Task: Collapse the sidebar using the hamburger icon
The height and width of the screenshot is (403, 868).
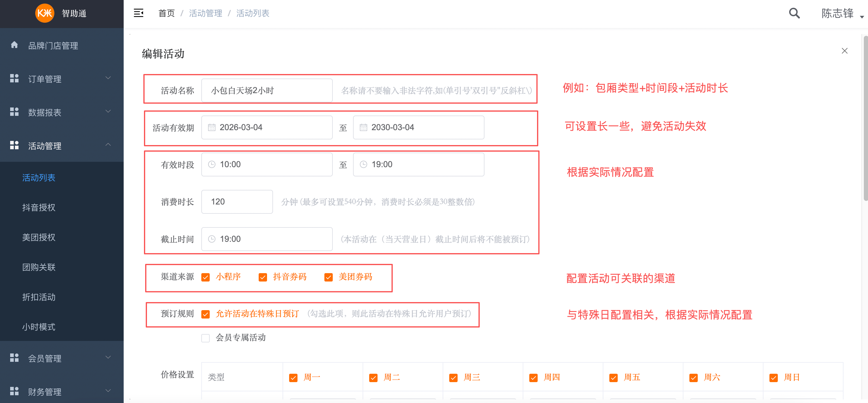Action: click(139, 13)
